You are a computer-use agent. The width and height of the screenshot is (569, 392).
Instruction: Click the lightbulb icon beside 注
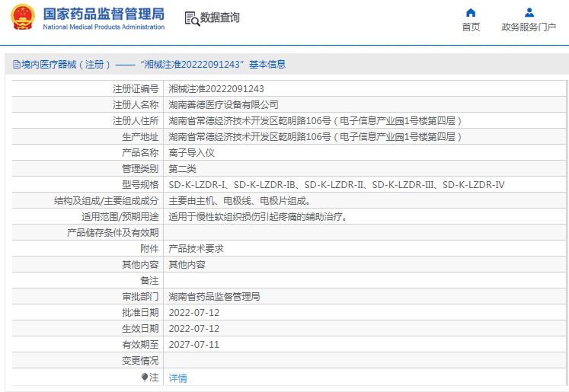(145, 378)
